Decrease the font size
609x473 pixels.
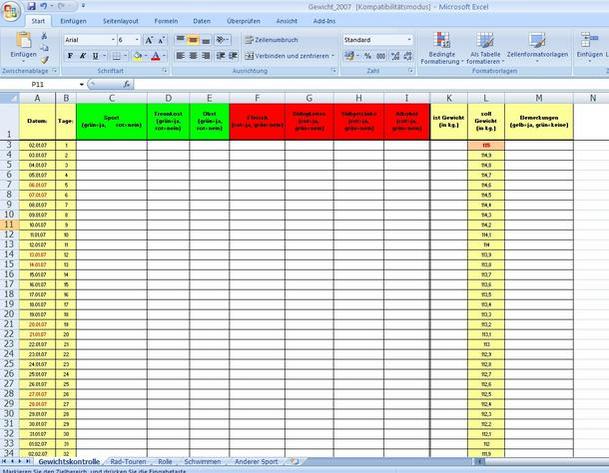(161, 40)
